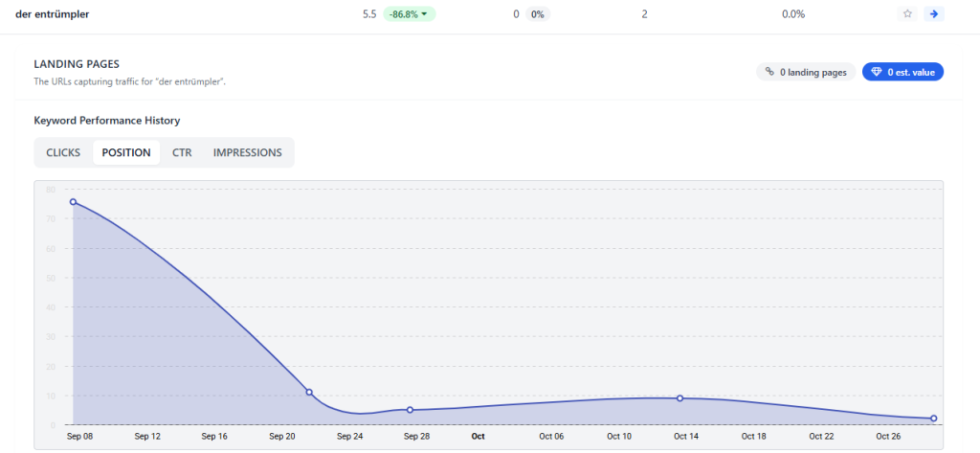This screenshot has width=980, height=453.
Task: Click the Sep 28 data point marker
Action: [x=410, y=410]
